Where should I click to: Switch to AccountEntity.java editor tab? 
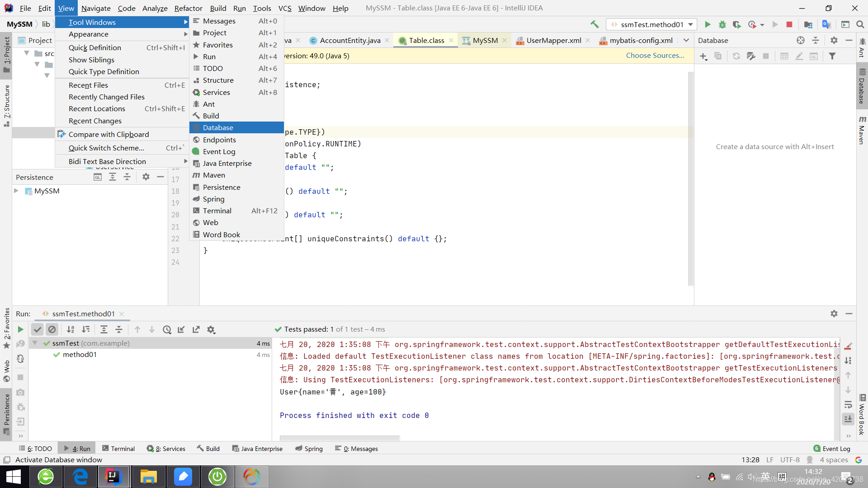tap(350, 40)
